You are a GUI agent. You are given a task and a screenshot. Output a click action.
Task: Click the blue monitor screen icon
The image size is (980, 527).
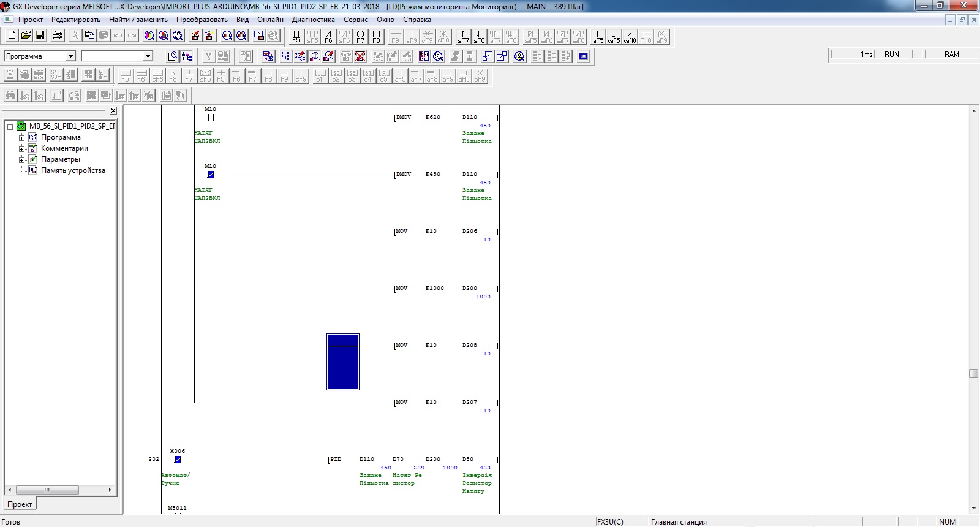(583, 56)
